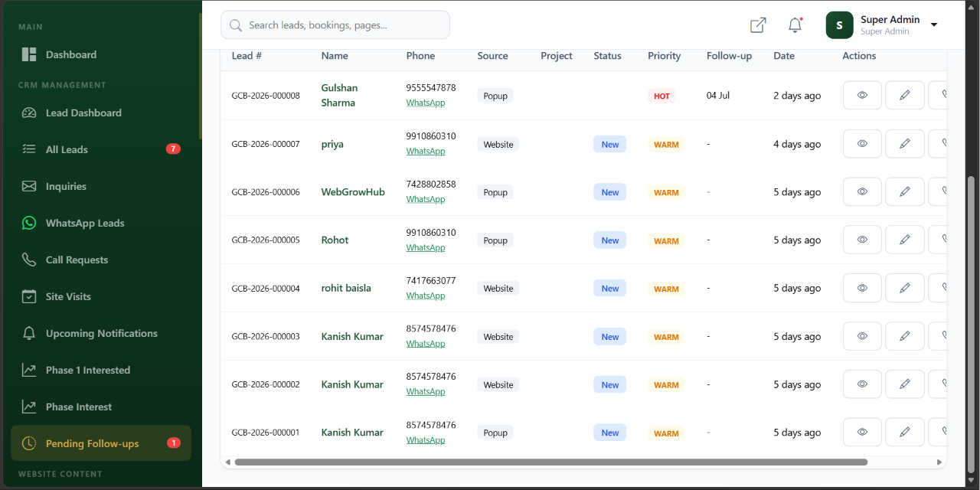Click Popup source tag for WebGrowHub
Viewport: 980px width, 490px height.
coord(495,192)
